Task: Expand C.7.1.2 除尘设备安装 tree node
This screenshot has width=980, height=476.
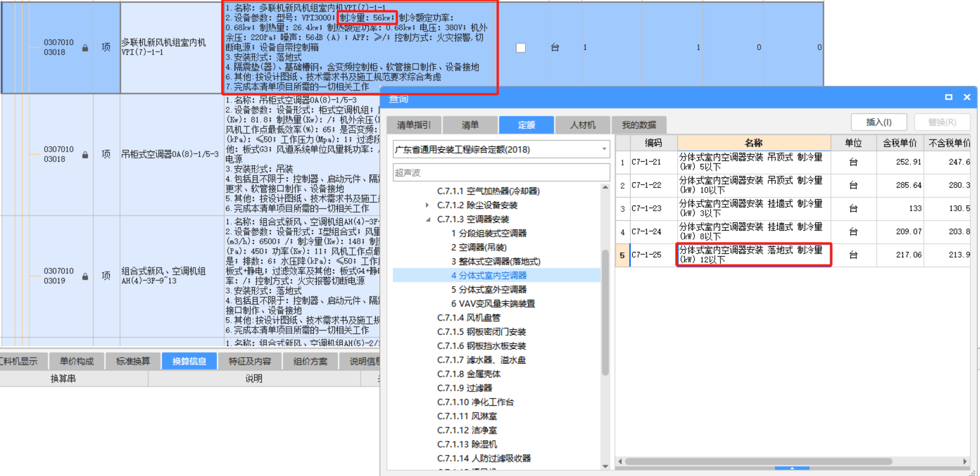Action: pyautogui.click(x=427, y=205)
